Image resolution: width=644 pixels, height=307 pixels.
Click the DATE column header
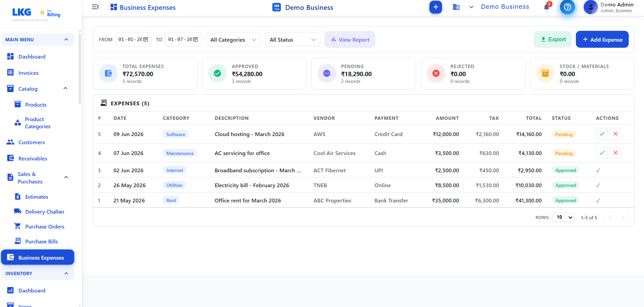click(120, 118)
